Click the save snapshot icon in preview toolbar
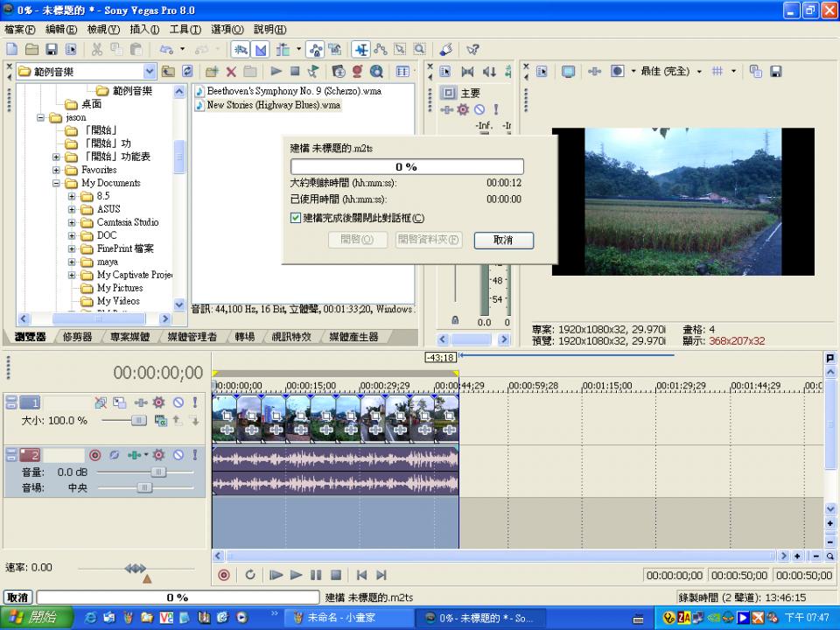 [775, 71]
